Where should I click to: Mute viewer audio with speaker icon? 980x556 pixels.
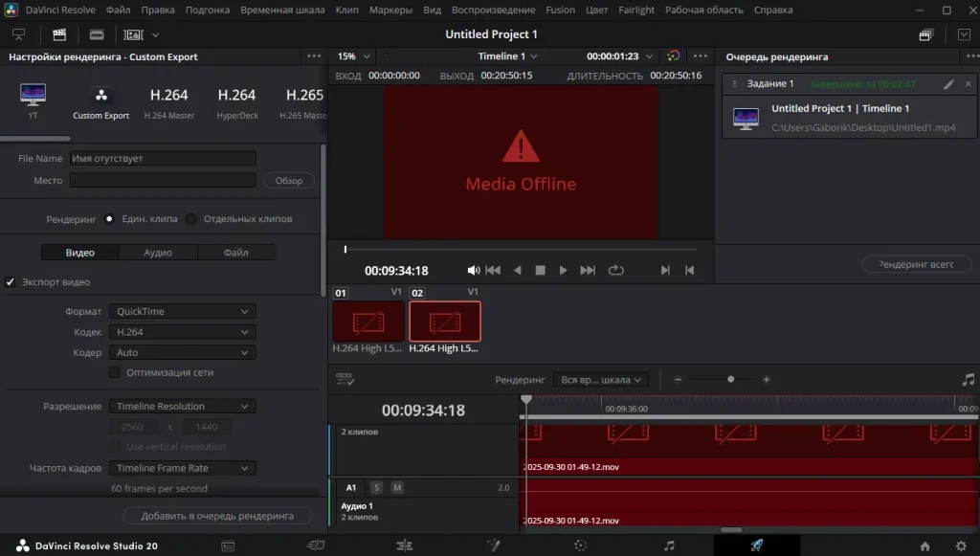coord(473,271)
